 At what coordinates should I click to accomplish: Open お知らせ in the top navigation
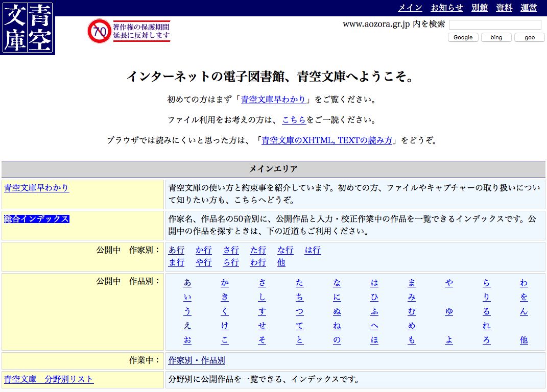(447, 8)
